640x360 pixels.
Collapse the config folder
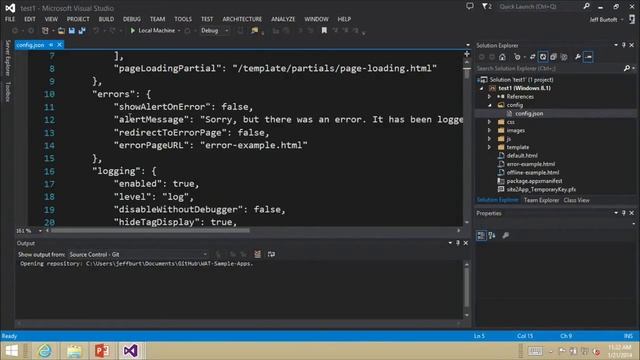click(489, 105)
